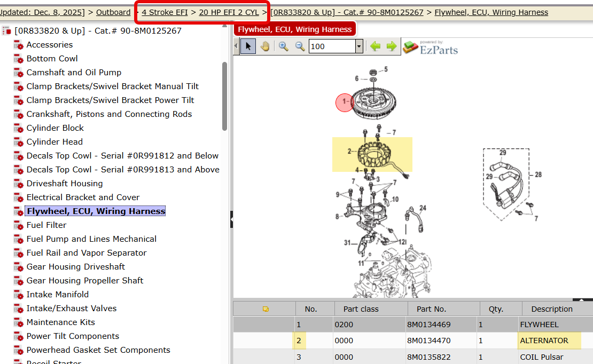The width and height of the screenshot is (593, 364).
Task: Open the Outboard breadcrumb link
Action: tap(113, 12)
